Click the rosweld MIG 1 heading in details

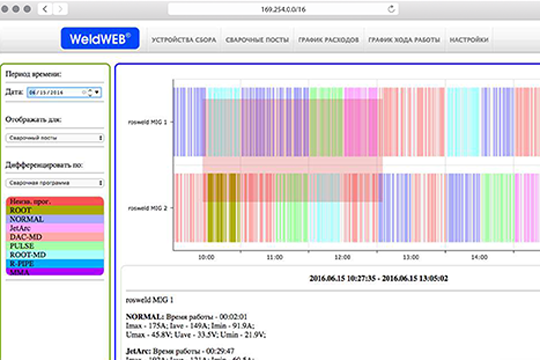149,300
